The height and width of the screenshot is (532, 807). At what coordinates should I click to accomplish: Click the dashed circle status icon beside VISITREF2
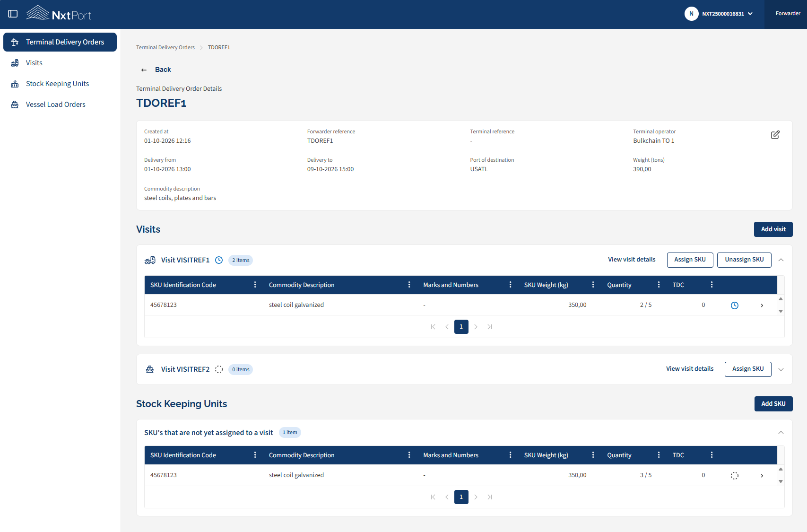(219, 369)
